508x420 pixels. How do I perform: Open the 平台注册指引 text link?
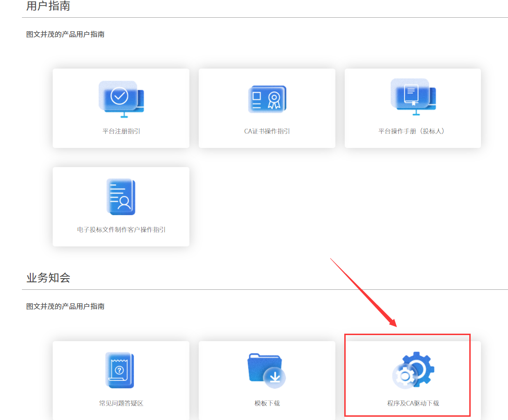tap(121, 131)
